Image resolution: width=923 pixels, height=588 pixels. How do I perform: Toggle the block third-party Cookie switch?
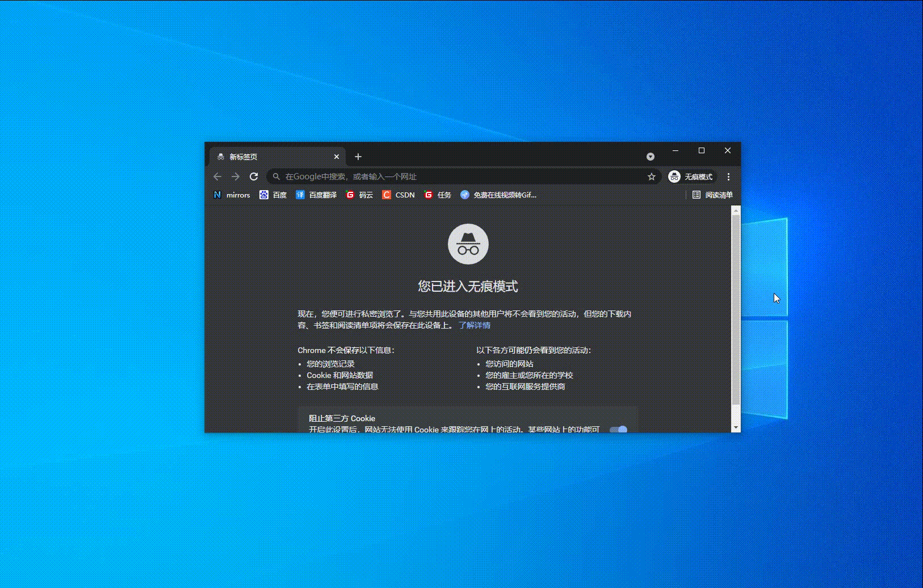coord(618,429)
